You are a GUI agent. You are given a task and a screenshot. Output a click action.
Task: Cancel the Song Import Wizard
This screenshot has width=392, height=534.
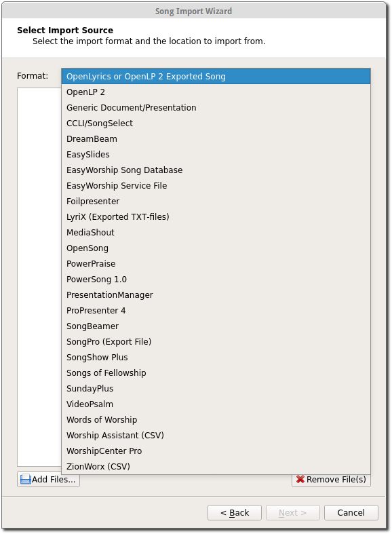351,512
